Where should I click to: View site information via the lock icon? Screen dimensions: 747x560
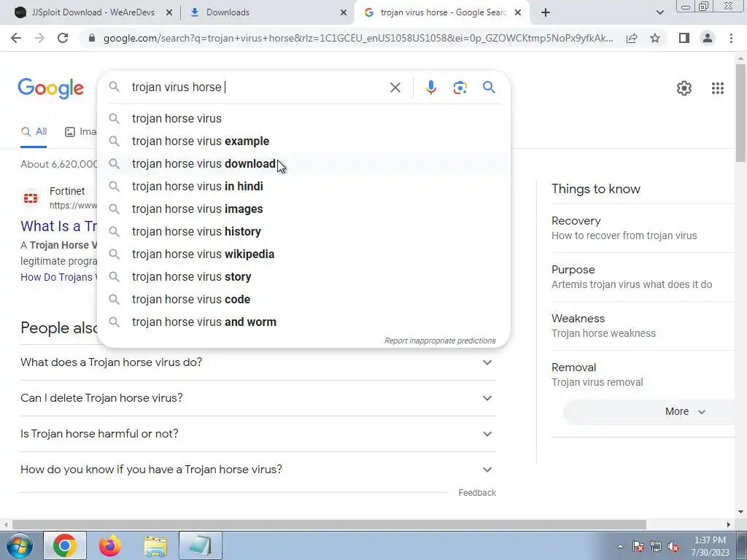(92, 38)
